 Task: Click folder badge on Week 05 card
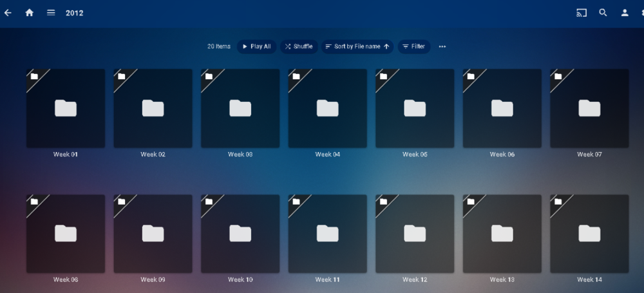[x=383, y=76]
